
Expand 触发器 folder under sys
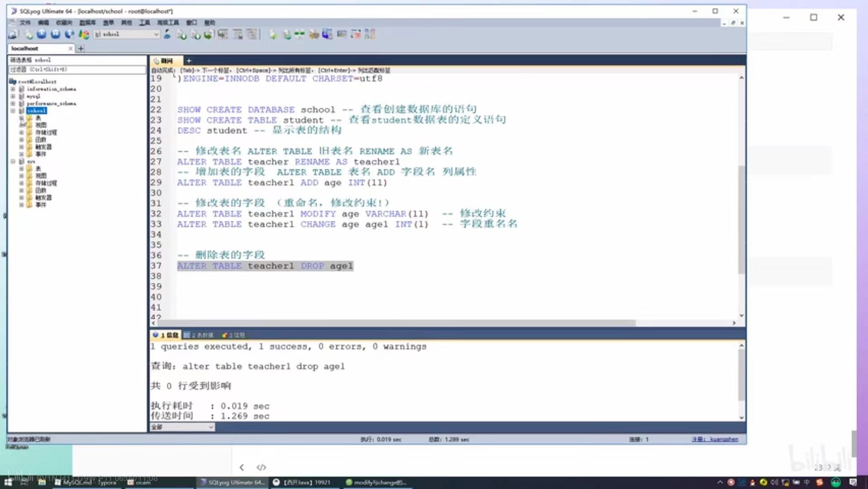(21, 198)
